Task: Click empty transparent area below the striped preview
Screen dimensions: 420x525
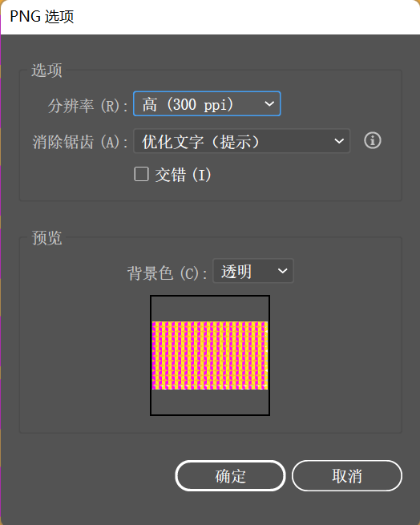Action: (x=210, y=402)
